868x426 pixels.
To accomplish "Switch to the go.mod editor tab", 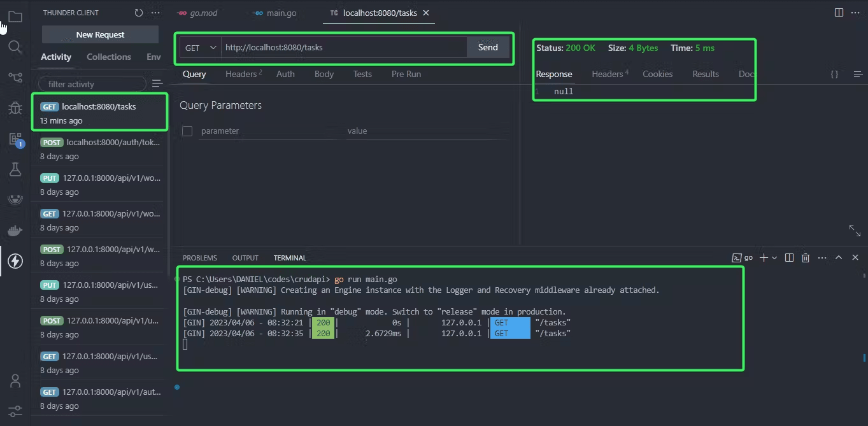I will (x=198, y=13).
